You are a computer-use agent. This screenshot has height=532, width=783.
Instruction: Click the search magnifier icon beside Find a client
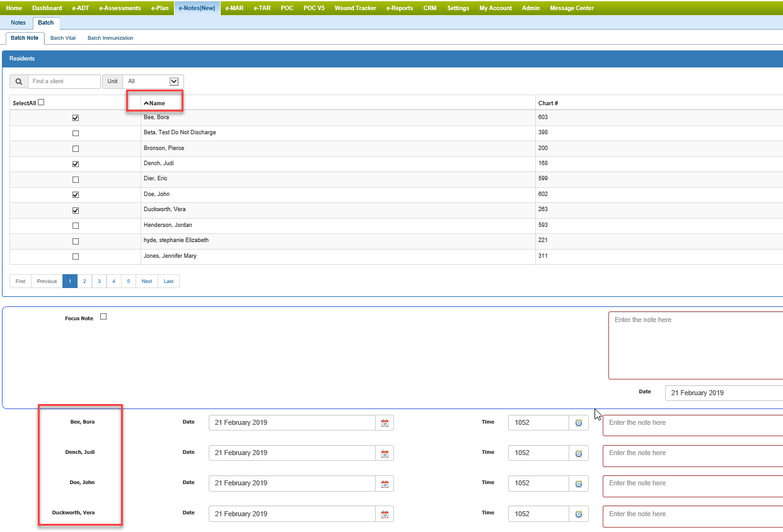tap(19, 81)
